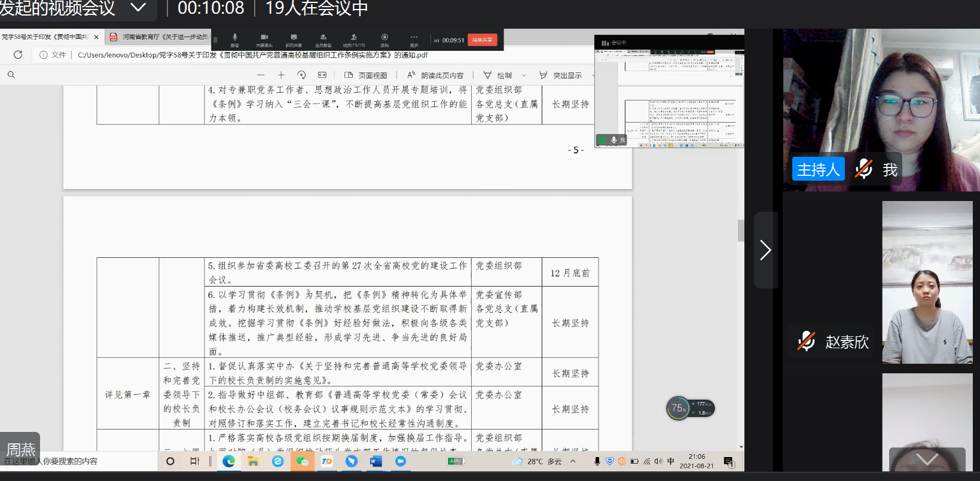This screenshot has width=980, height=481.
Task: Click the red end sharing button
Action: [x=482, y=40]
